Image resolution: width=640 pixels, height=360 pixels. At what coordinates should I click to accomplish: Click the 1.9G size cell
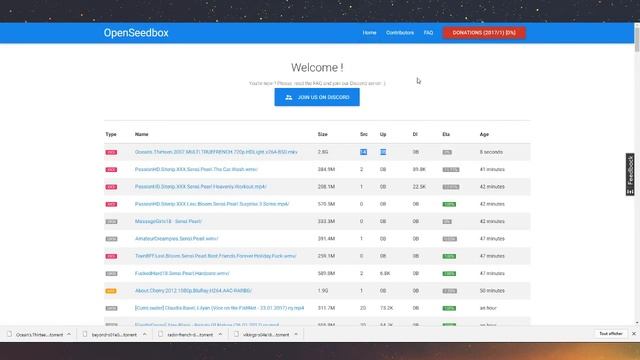pos(323,291)
